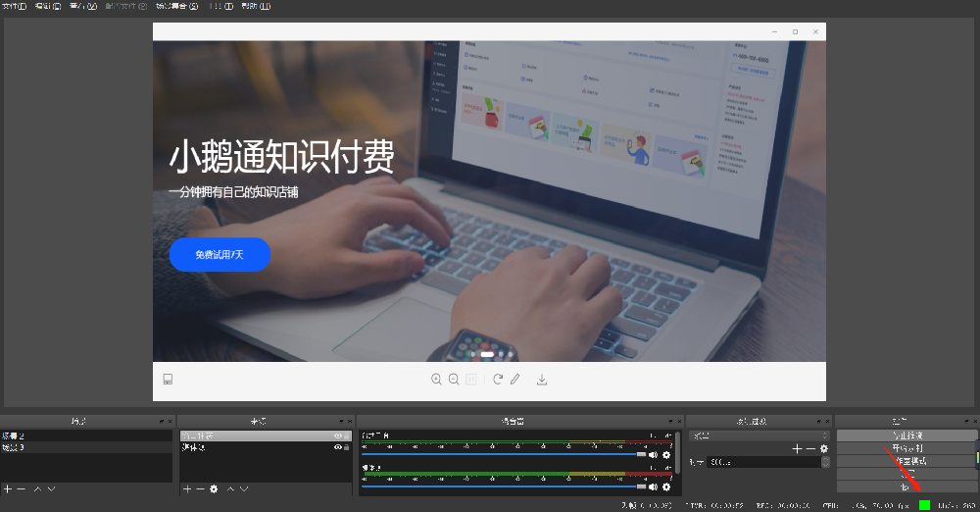The height and width of the screenshot is (512, 980).
Task: Open the 编辑(E) menu
Action: (48, 6)
